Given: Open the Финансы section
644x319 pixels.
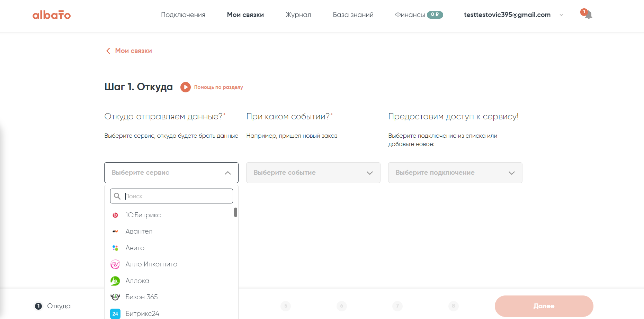Looking at the screenshot, I should (410, 15).
